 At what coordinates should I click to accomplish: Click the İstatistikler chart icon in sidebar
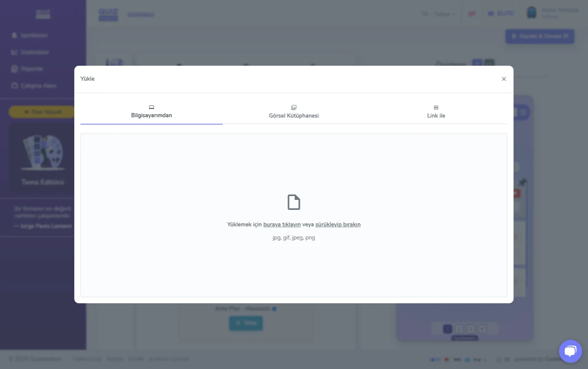pos(15,52)
